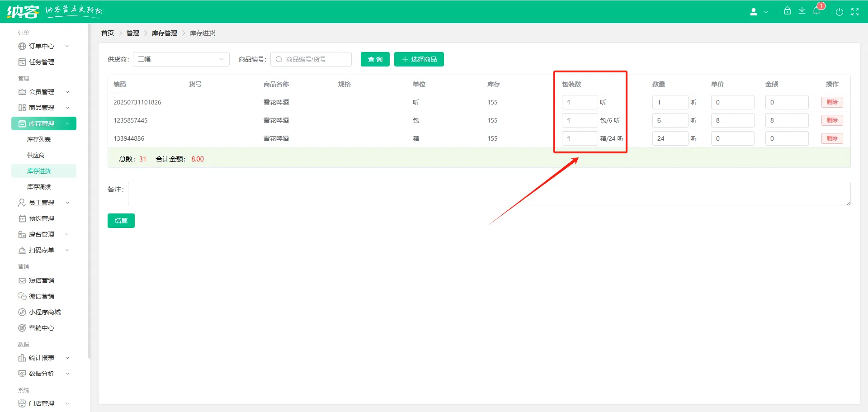Image resolution: width=868 pixels, height=412 pixels.
Task: Click the download icon in header
Action: point(802,11)
